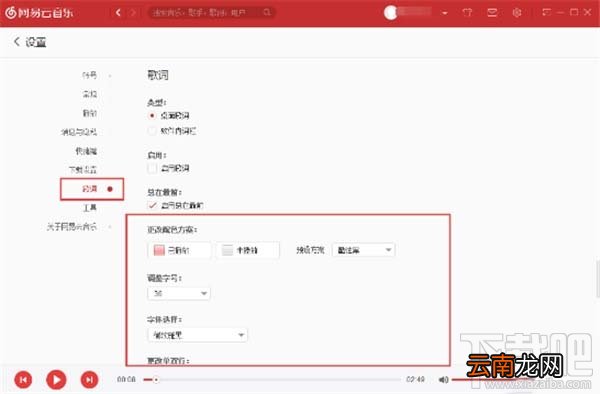Viewport: 600px width, 394px height.
Task: Click the 未播放 color scheme button
Action: coord(248,250)
